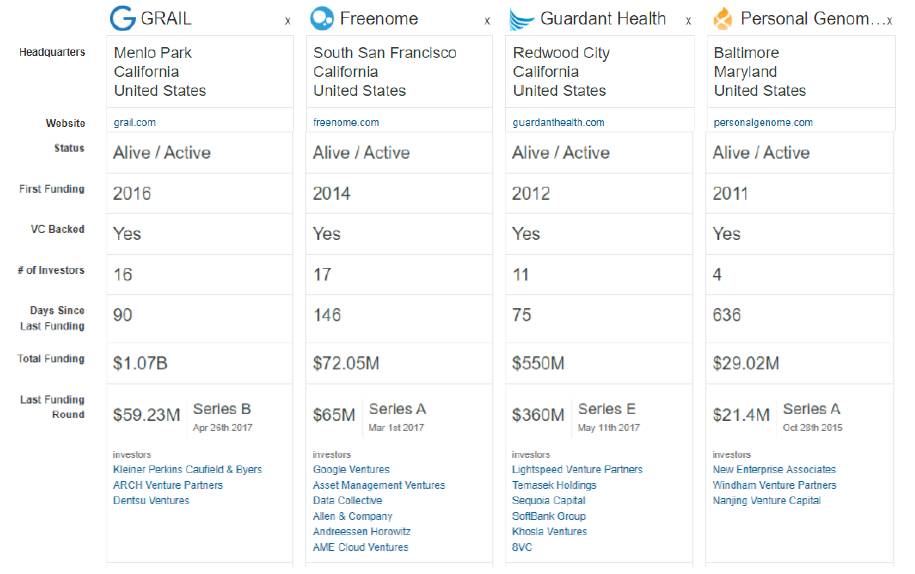Click the GRAIL logo icon

(x=122, y=19)
